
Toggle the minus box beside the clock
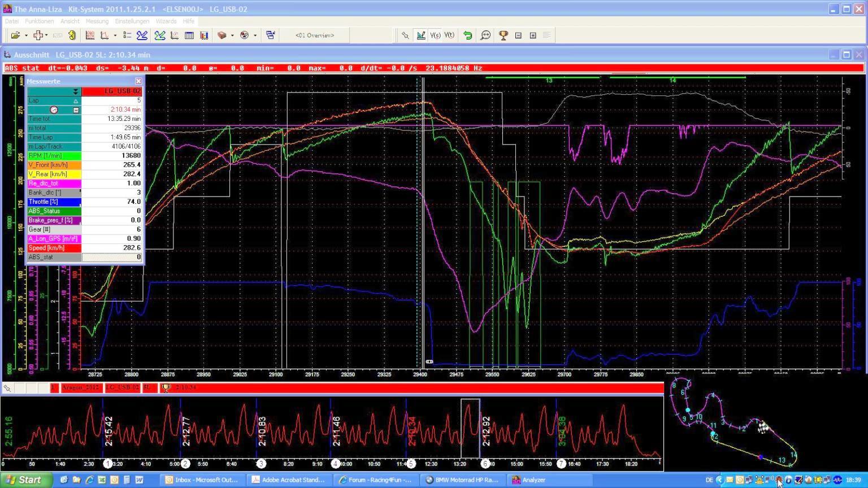click(76, 110)
